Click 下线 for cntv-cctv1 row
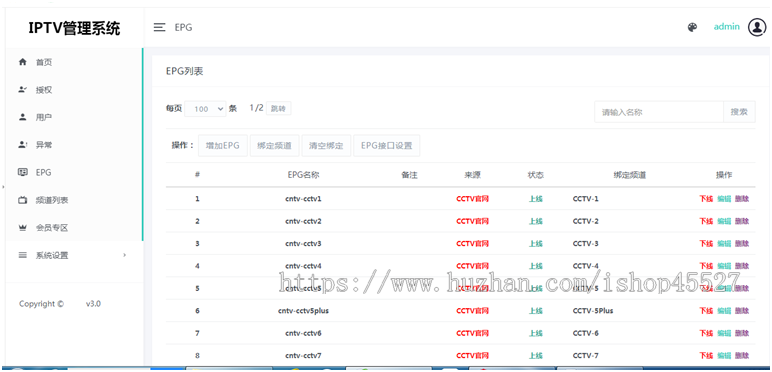772x372 pixels. point(706,199)
